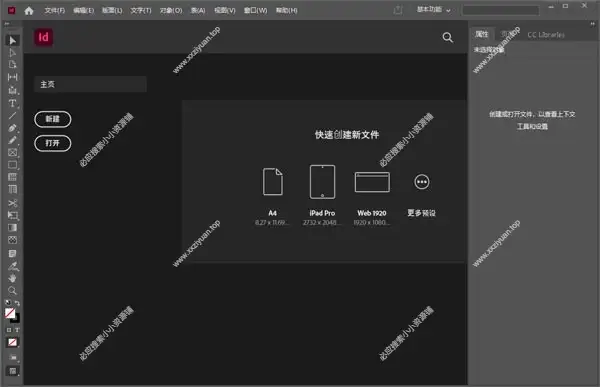Viewport: 600px width, 387px height.
Task: Swap fill and stroke arrows
Action: point(17,303)
